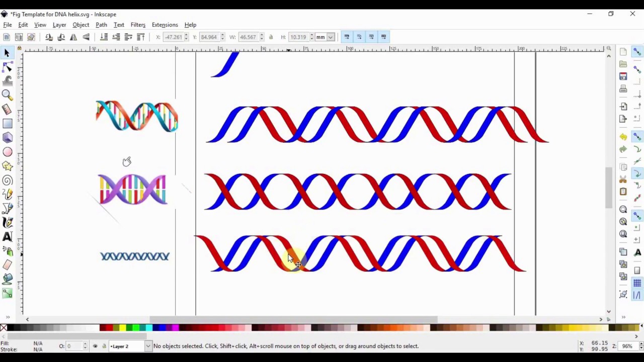This screenshot has width=644, height=362.
Task: Click Select All objects icon
Action: tap(7, 37)
